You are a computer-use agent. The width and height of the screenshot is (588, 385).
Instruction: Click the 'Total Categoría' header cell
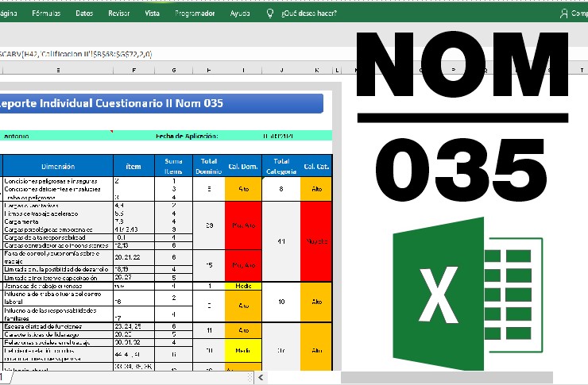coord(281,166)
